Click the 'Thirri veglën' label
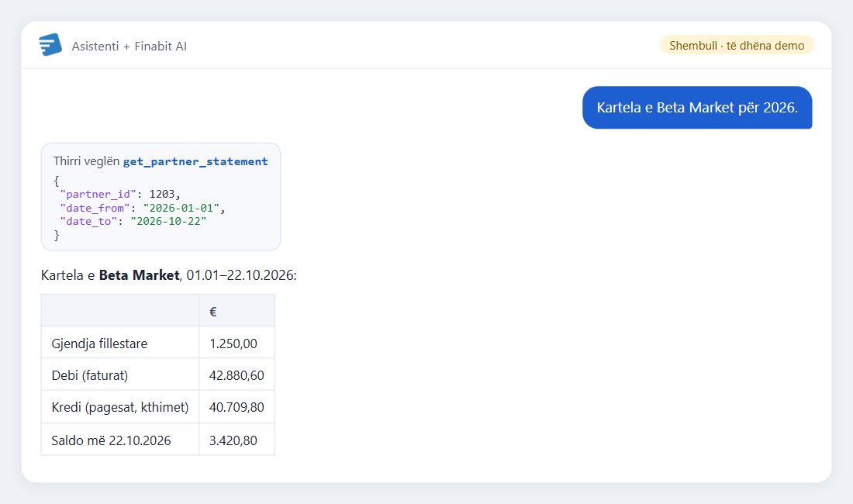853x504 pixels. pyautogui.click(x=87, y=161)
